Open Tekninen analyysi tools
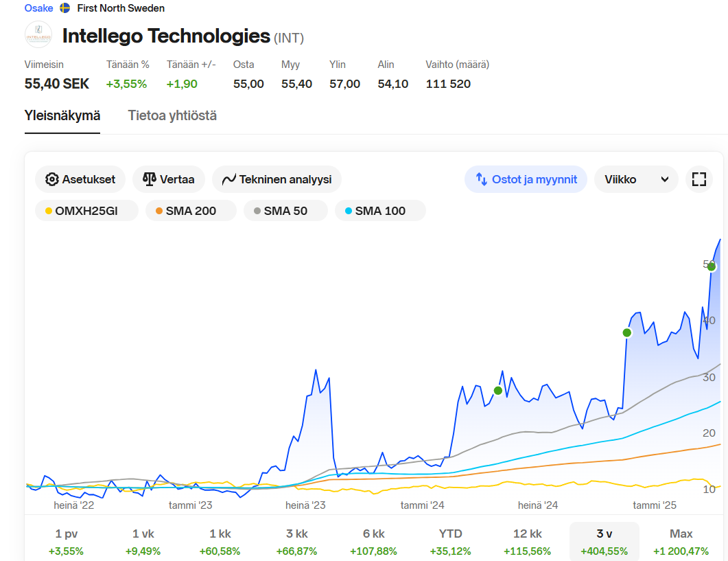Viewport: 728px width, 561px height. pos(277,179)
